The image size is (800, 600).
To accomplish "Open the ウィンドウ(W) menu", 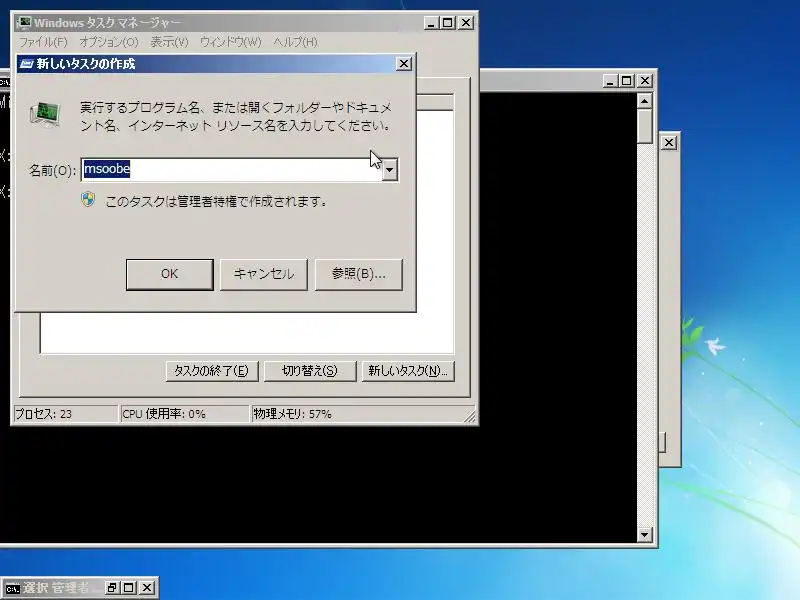I will (x=231, y=42).
